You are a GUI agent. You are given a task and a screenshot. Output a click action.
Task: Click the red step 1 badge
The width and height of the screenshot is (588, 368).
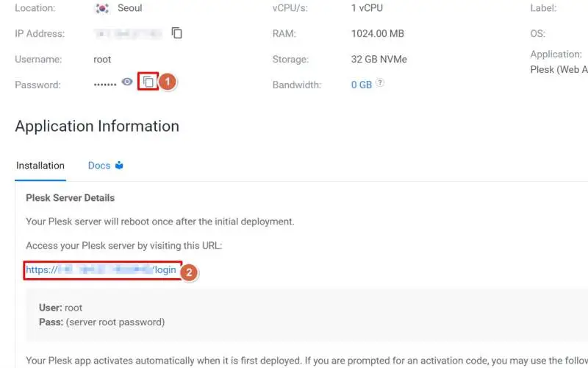(168, 82)
